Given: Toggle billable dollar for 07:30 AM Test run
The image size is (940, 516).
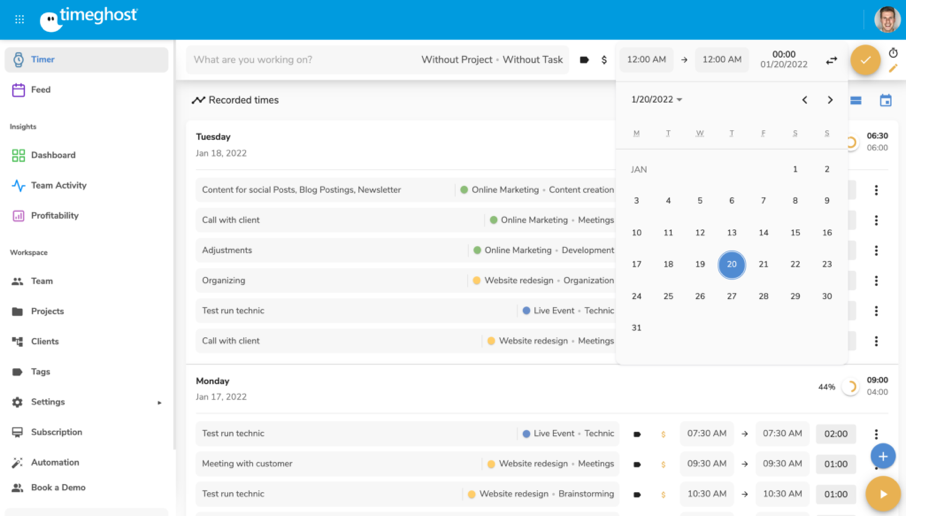Looking at the screenshot, I should pyautogui.click(x=662, y=435).
